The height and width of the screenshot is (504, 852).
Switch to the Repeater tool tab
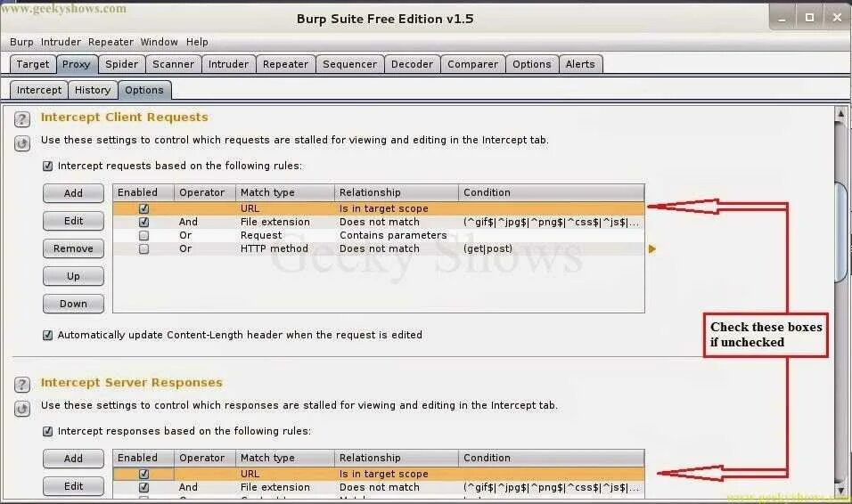pos(285,64)
